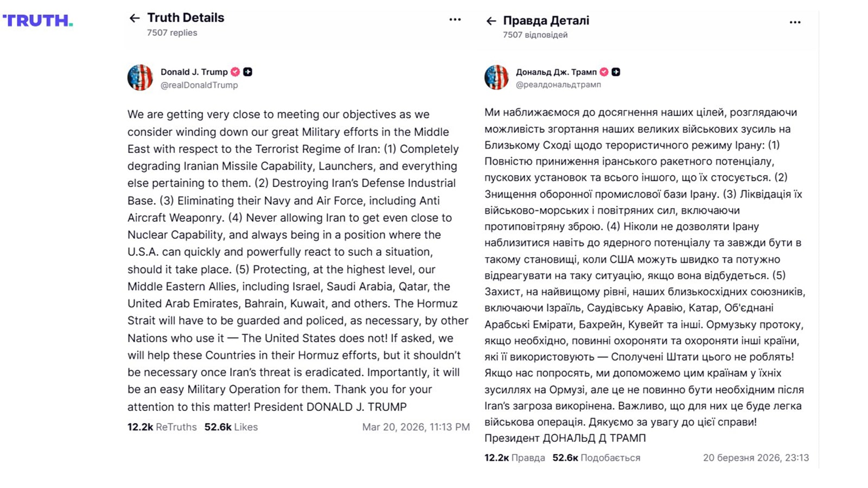
Task: Click the TRUTH. logo
Action: [x=37, y=21]
